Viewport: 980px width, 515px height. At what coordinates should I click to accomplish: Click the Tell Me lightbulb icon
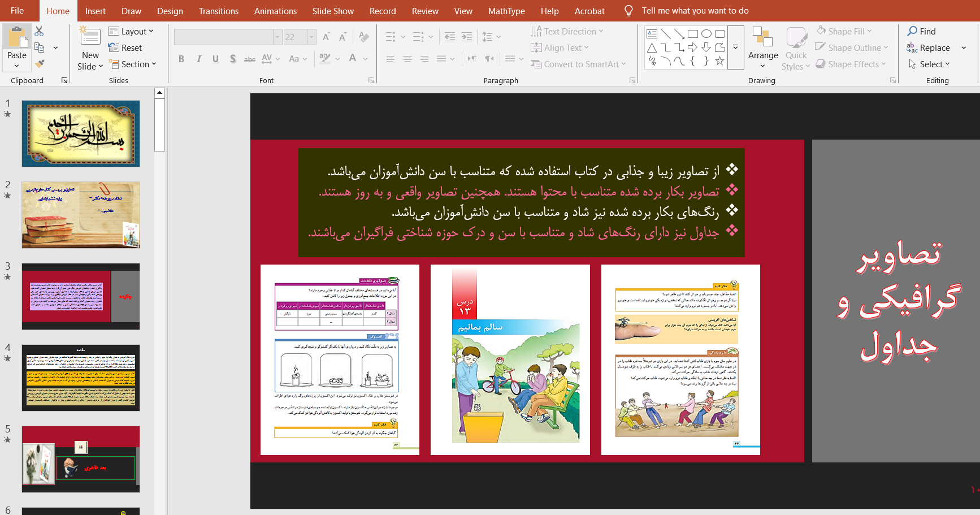coord(628,11)
